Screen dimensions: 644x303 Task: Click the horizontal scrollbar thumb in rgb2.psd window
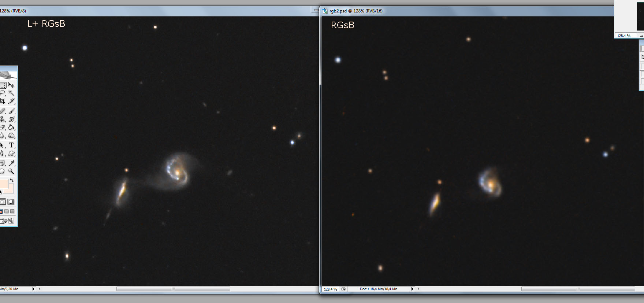point(578,289)
